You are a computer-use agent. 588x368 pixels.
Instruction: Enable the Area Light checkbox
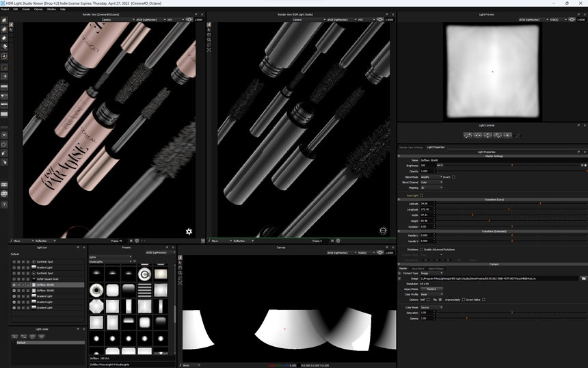point(421,195)
